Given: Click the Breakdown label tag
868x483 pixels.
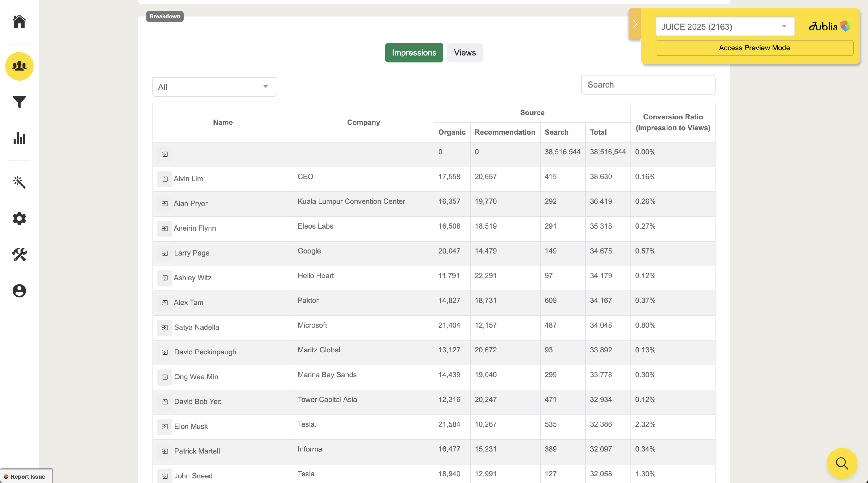Looking at the screenshot, I should pos(165,16).
